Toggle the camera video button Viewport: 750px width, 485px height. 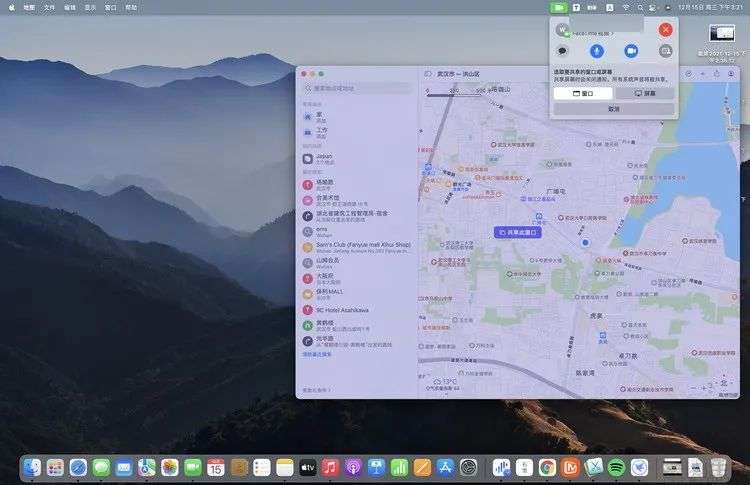pos(631,50)
